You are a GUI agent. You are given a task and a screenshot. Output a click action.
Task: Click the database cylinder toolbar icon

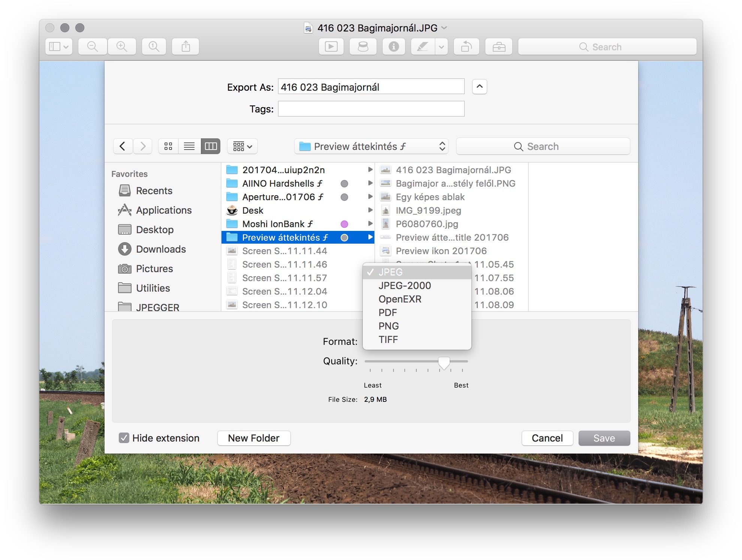coord(363,46)
